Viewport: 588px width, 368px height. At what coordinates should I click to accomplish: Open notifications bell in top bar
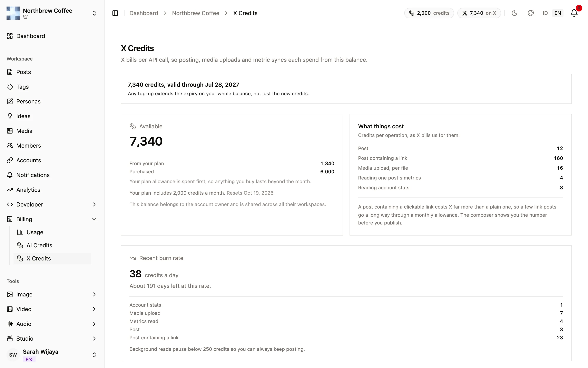point(574,13)
